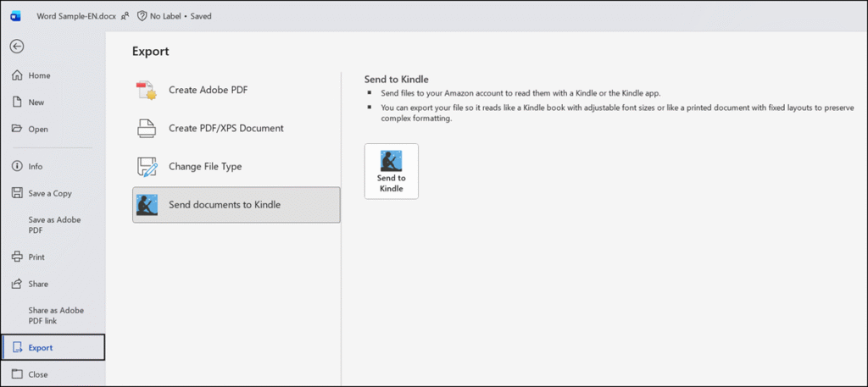
Task: Open the Print page
Action: pyautogui.click(x=53, y=257)
